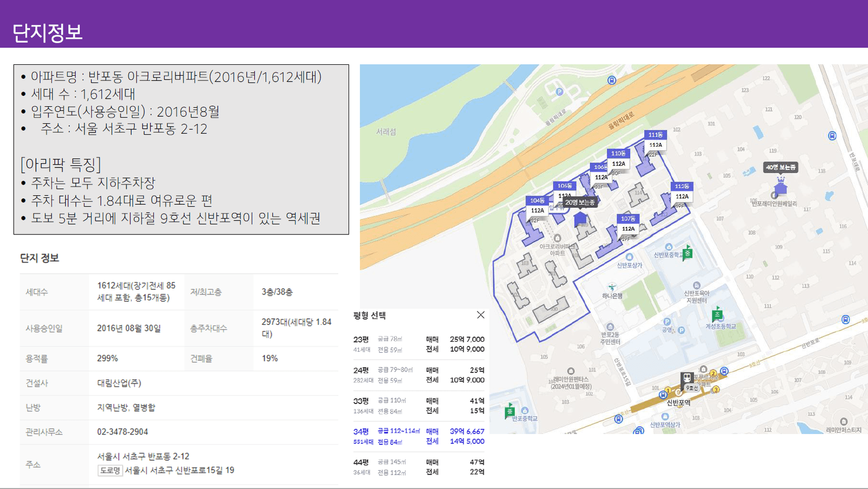Select the 33평 floor-plan row
This screenshot has height=489, width=868.
pos(419,406)
